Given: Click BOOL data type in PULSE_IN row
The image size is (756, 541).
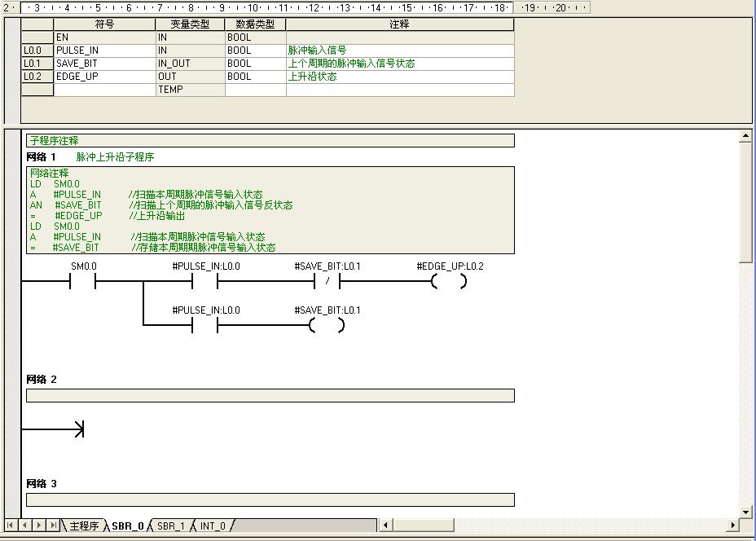Looking at the screenshot, I should click(x=255, y=51).
